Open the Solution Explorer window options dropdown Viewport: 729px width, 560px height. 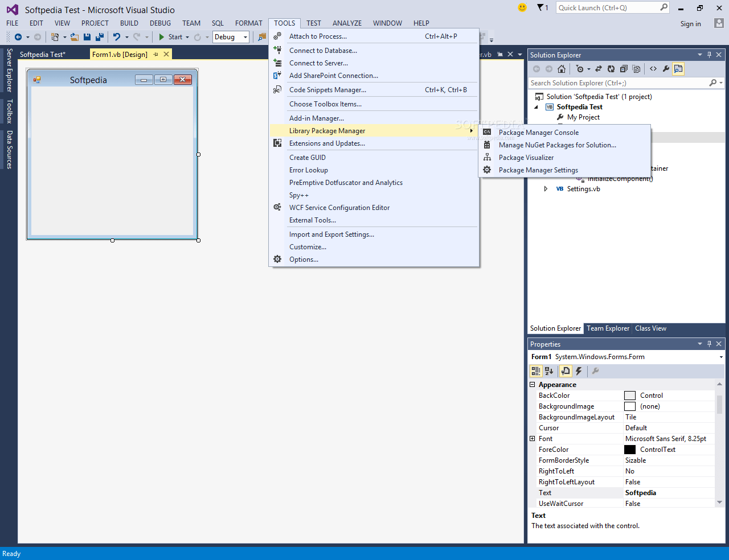(x=700, y=55)
